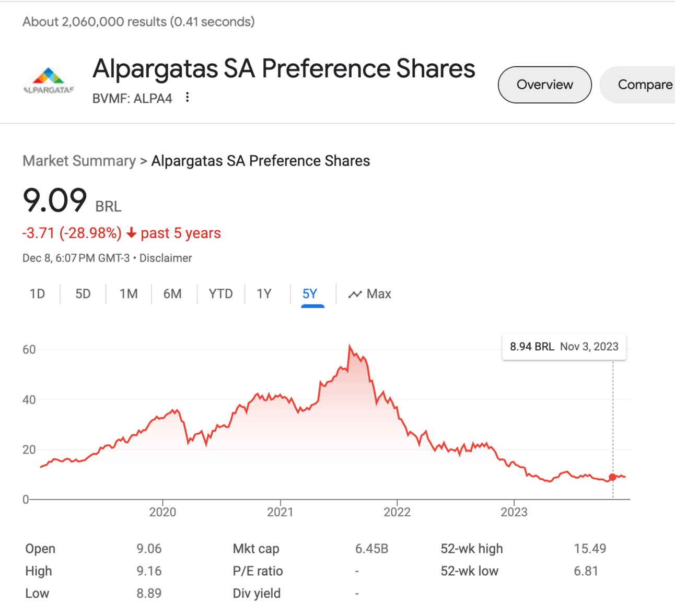The width and height of the screenshot is (675, 616).
Task: Switch to the 5D time range
Action: [83, 294]
